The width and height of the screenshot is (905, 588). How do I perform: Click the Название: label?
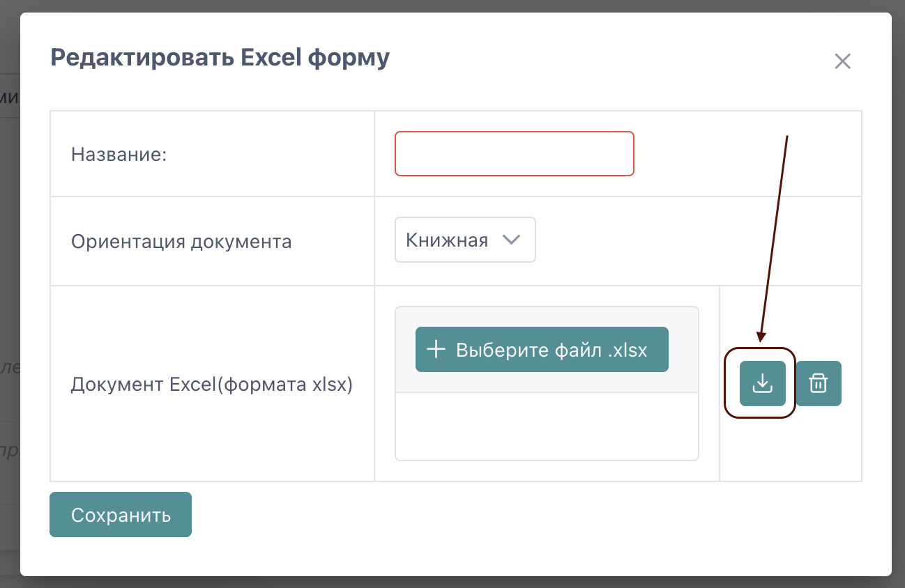(x=119, y=154)
